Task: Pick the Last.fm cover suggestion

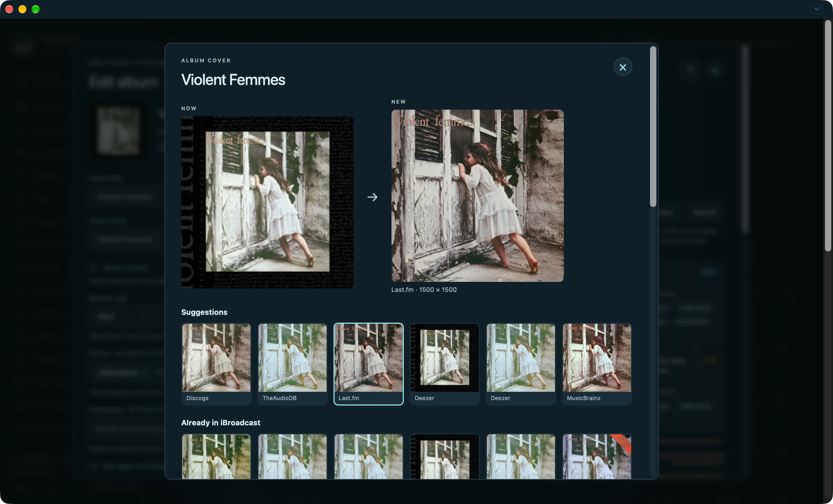Action: pos(369,364)
